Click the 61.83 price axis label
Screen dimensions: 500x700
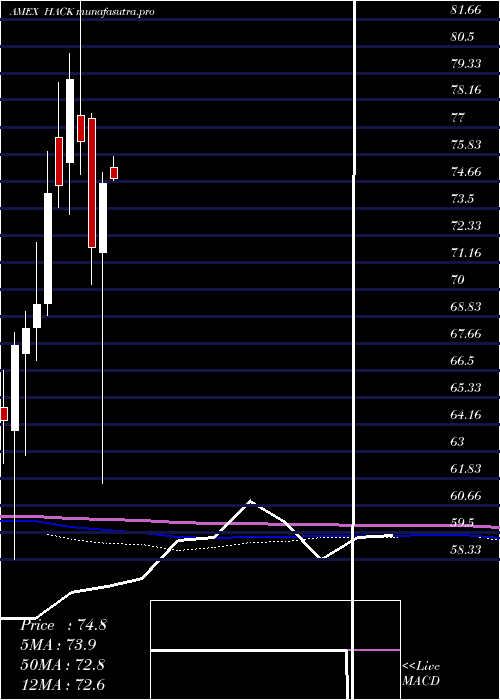point(466,468)
